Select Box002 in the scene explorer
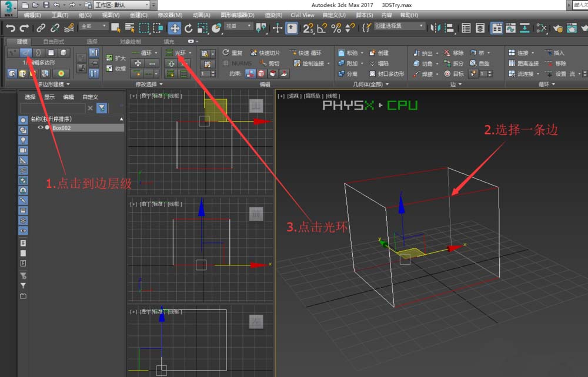This screenshot has height=377, width=588. [62, 127]
